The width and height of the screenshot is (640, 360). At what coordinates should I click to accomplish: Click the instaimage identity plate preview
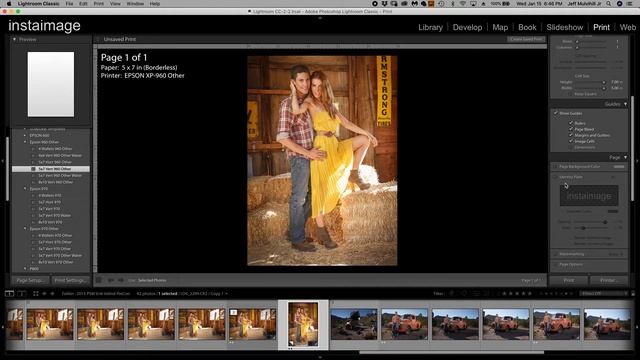tap(589, 196)
